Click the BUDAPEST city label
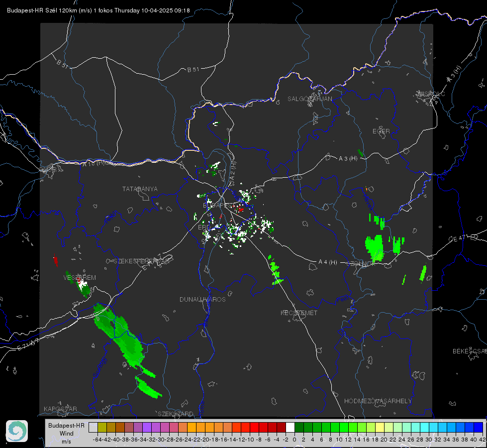The height and width of the screenshot is (448, 487). [219, 206]
